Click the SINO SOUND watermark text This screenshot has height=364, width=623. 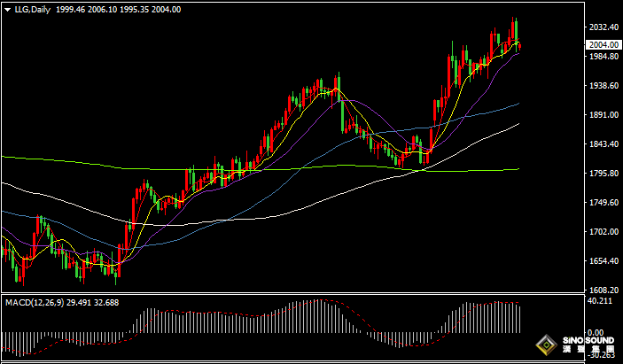point(589,340)
